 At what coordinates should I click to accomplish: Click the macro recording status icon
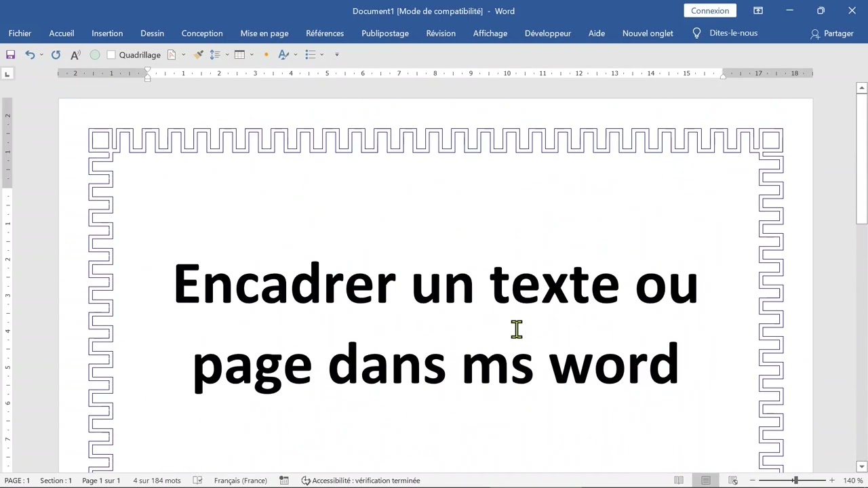pyautogui.click(x=285, y=481)
